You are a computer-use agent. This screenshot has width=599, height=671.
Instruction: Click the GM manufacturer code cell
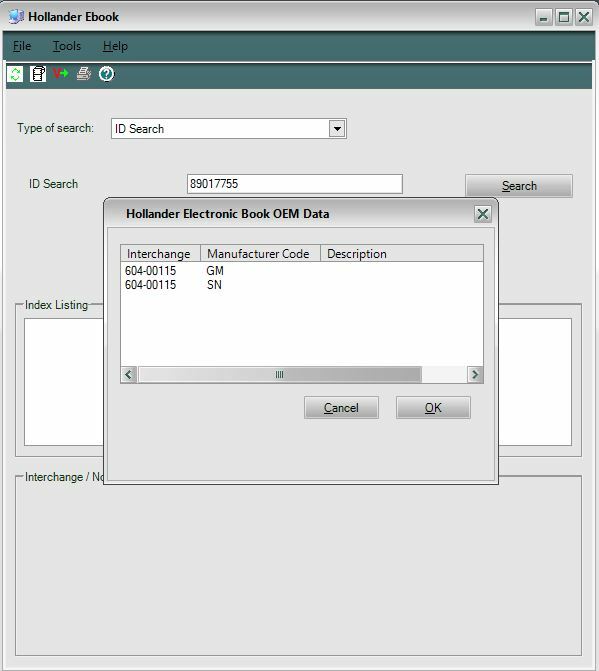click(x=215, y=270)
